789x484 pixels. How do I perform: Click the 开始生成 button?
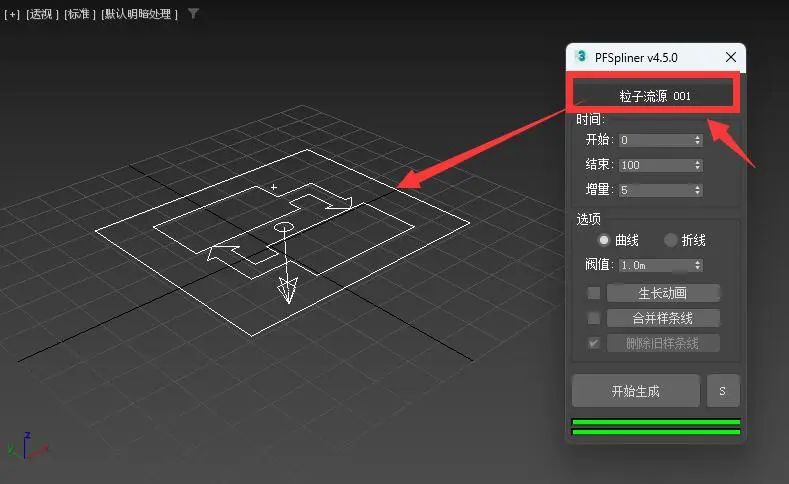(x=636, y=391)
